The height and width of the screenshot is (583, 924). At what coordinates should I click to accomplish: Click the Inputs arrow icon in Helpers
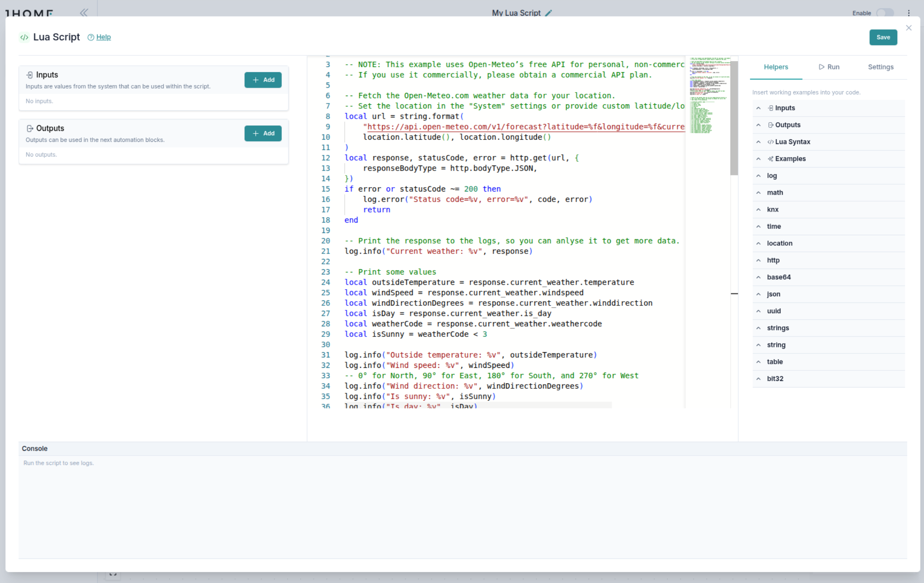(759, 108)
